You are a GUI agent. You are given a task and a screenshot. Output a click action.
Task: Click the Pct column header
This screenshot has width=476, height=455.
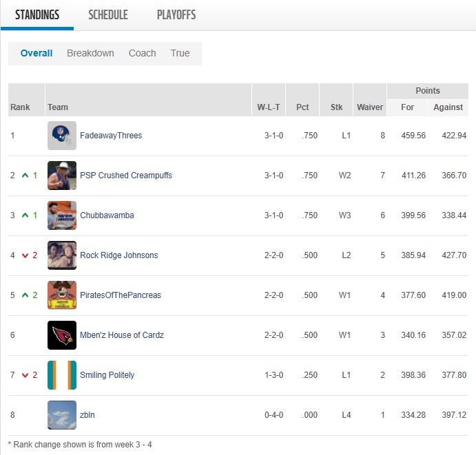[302, 107]
